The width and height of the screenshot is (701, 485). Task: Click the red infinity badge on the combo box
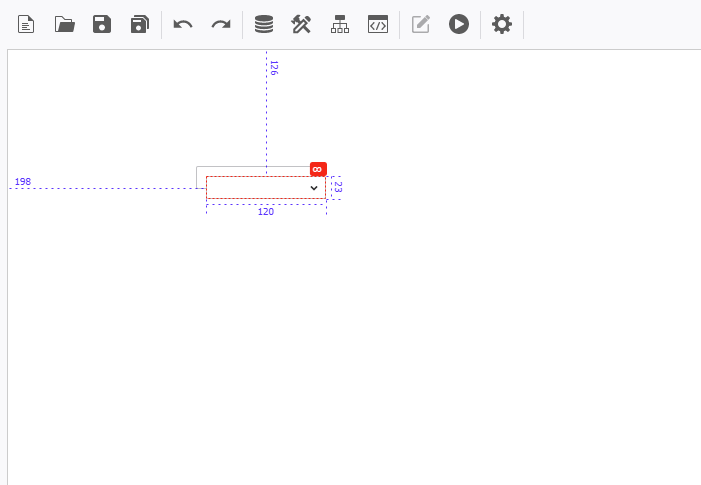[x=318, y=169]
